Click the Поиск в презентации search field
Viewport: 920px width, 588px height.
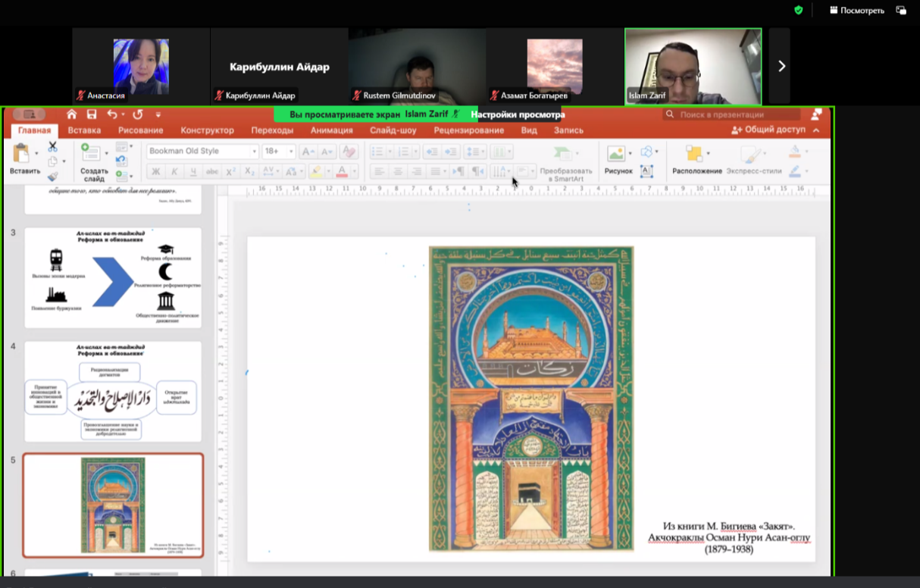pos(732,114)
